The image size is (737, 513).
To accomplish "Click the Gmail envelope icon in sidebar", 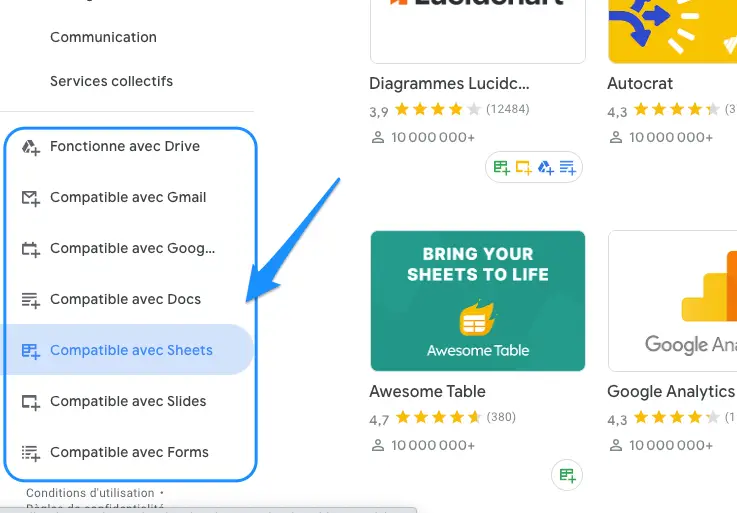I will point(31,198).
